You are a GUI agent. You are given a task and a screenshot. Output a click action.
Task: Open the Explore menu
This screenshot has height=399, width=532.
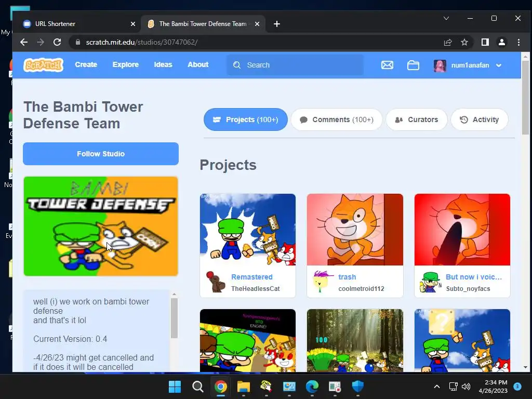tap(126, 64)
